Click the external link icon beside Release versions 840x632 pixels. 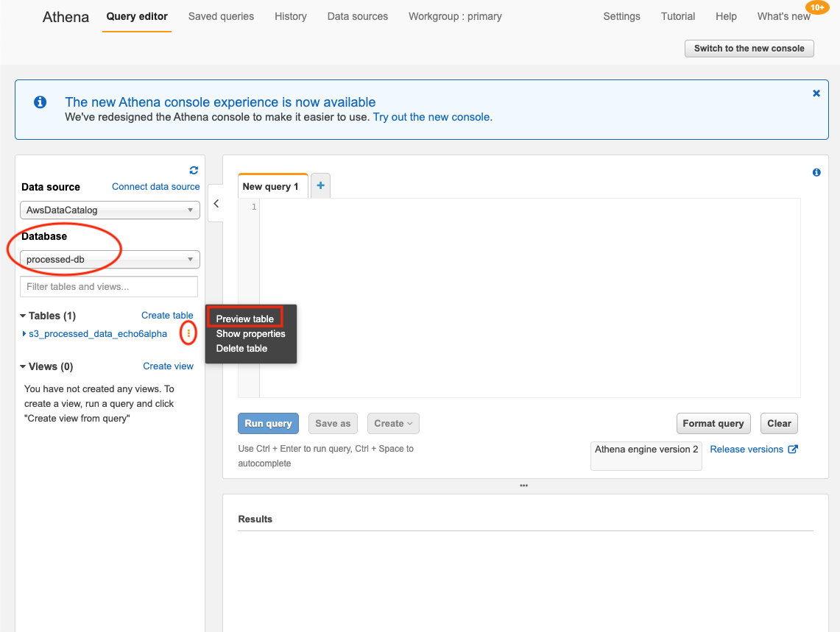click(793, 450)
